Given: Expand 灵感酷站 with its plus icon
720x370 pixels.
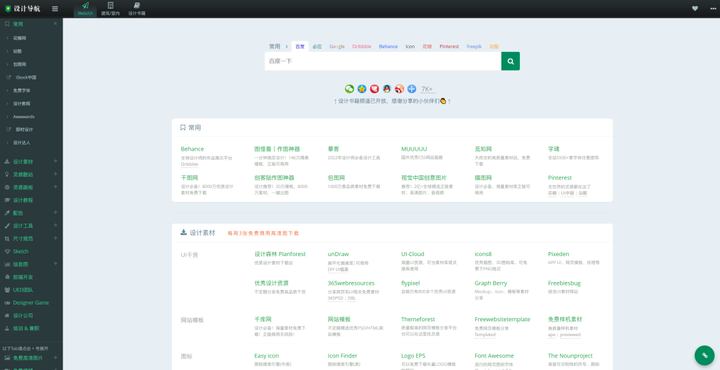Looking at the screenshot, I should tap(56, 174).
